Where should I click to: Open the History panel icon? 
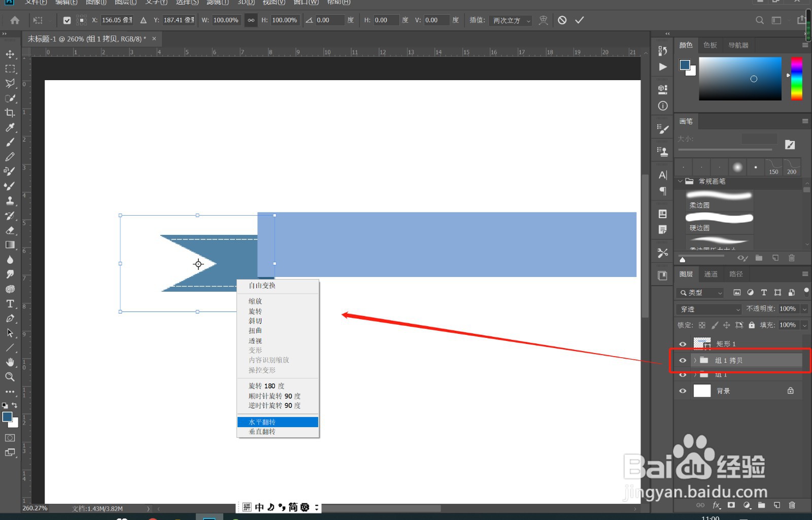(x=663, y=51)
